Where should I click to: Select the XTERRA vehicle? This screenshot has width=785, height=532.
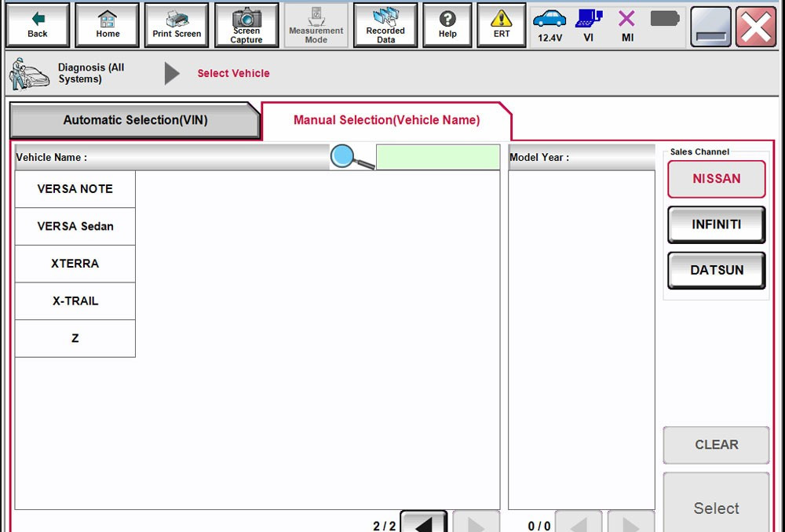[75, 264]
